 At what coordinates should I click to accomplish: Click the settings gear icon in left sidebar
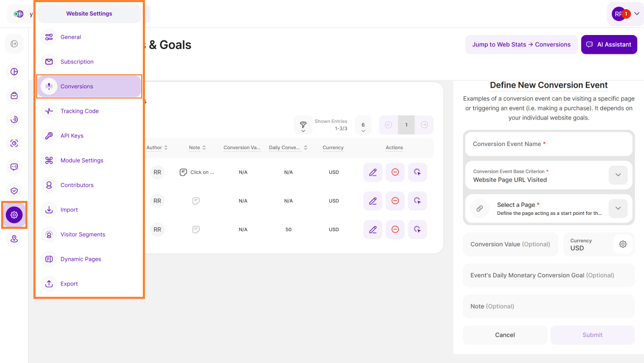pyautogui.click(x=14, y=215)
